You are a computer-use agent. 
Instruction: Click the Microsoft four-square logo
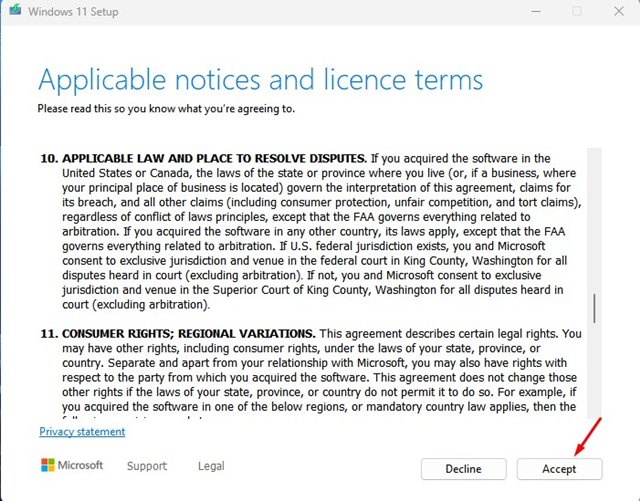click(x=48, y=466)
